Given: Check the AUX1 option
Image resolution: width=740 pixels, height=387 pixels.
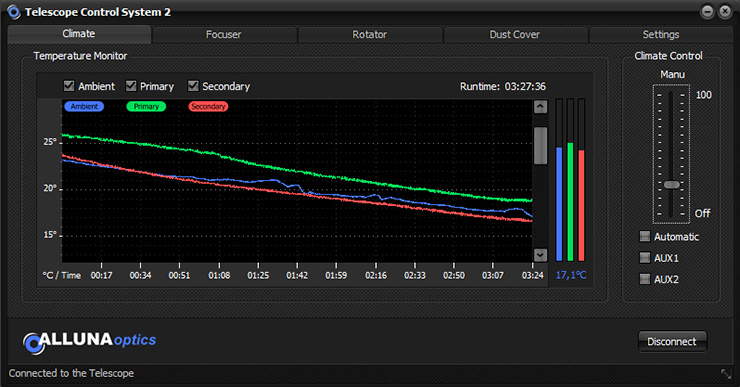Looking at the screenshot, I should [x=645, y=257].
